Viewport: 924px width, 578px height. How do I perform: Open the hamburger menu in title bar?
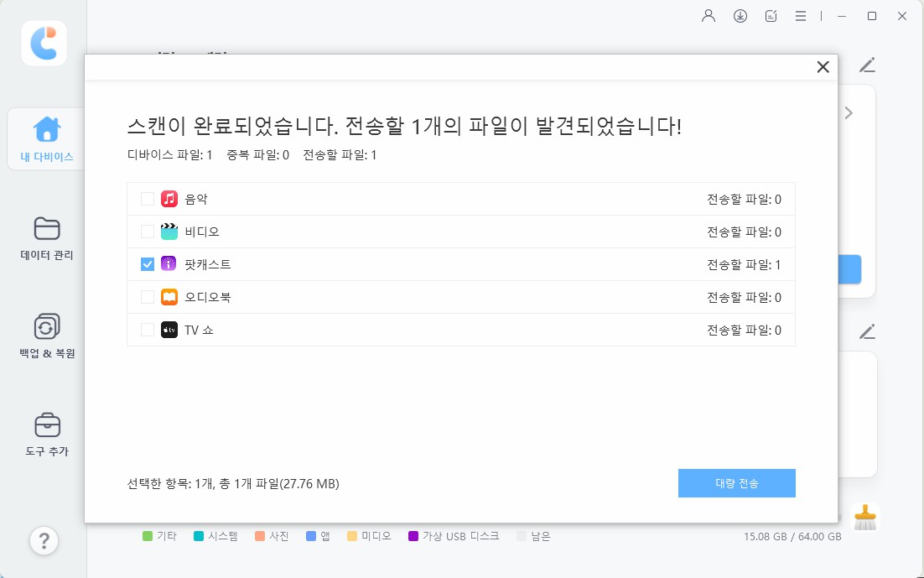tap(801, 16)
